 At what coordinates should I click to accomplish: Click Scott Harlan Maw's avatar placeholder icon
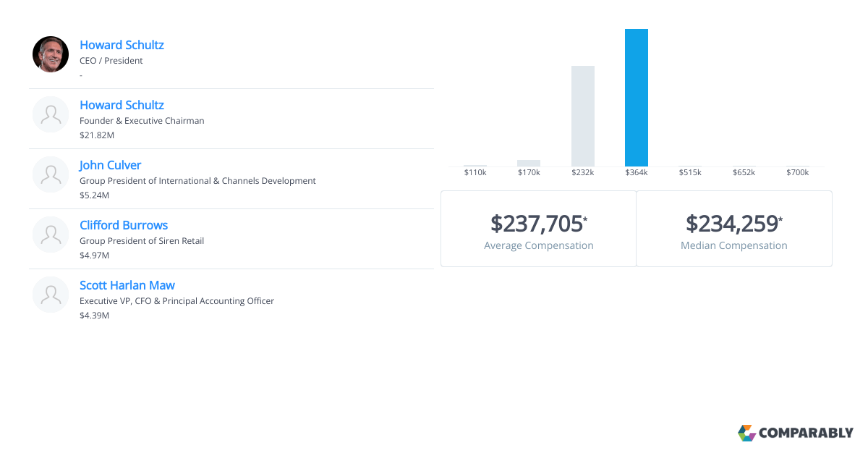[51, 294]
